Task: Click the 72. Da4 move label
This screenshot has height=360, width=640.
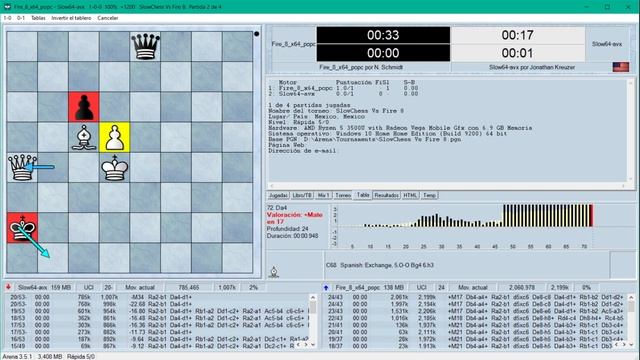Action: (277, 208)
